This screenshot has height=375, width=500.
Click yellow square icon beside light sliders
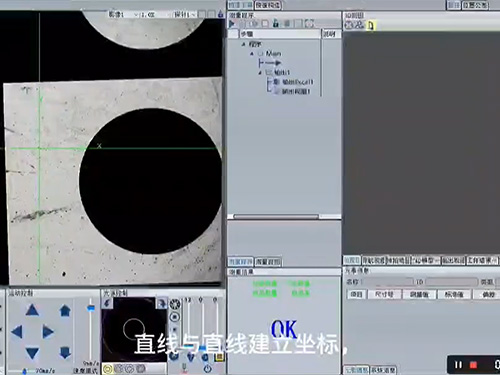219,358
